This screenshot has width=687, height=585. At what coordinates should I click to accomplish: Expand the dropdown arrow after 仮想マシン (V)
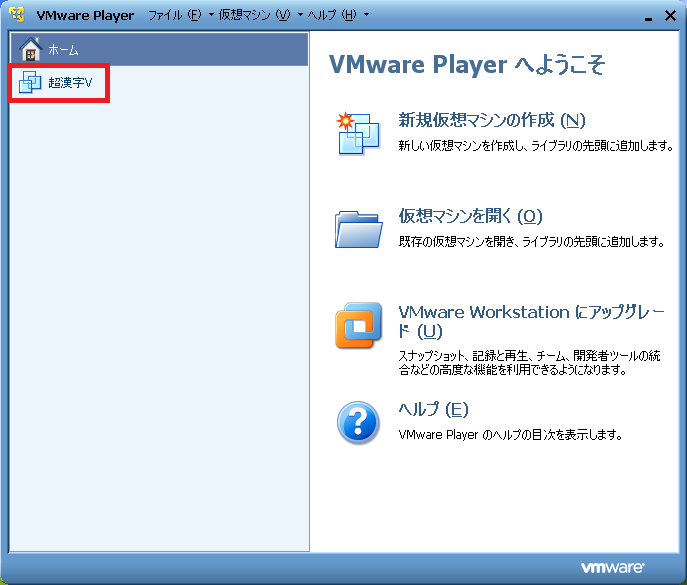tap(300, 16)
